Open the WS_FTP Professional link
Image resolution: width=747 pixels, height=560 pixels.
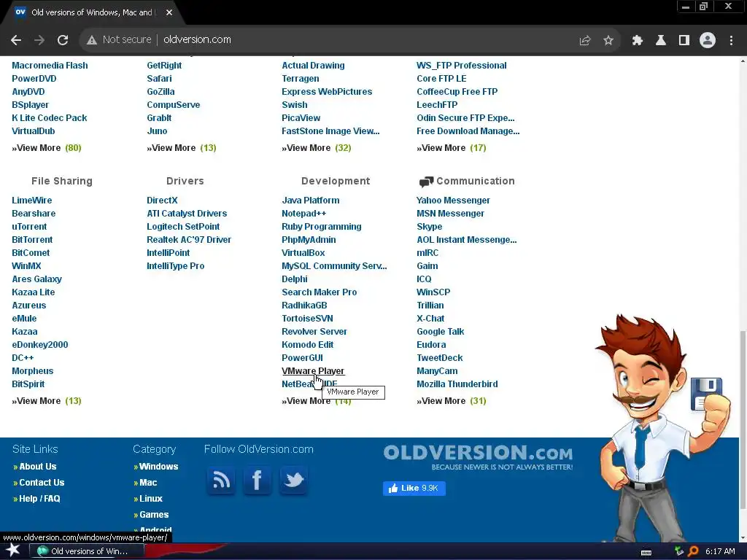(x=462, y=66)
